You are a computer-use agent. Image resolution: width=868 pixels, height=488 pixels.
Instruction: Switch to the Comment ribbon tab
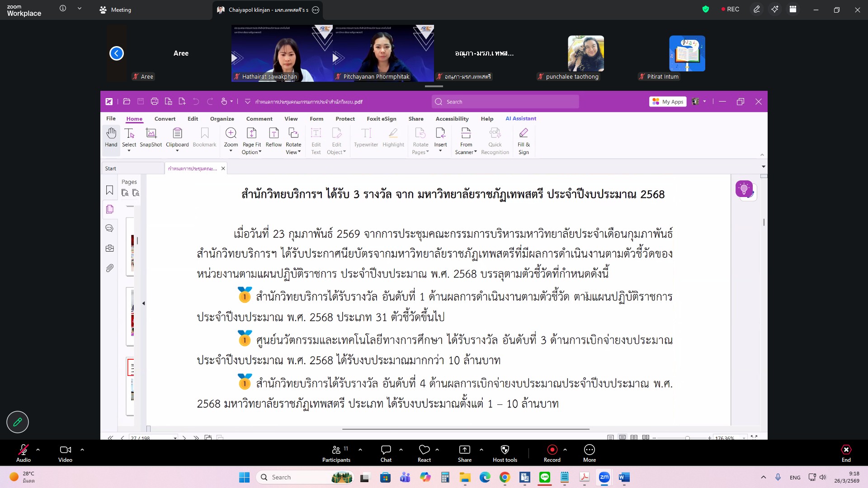coord(259,119)
